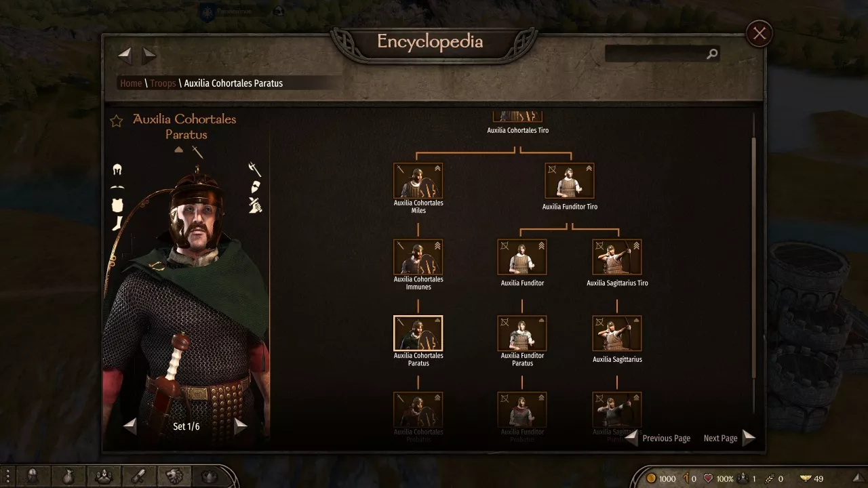Click the troop tree vertical scrollbar
868x488 pixels.
point(753,258)
